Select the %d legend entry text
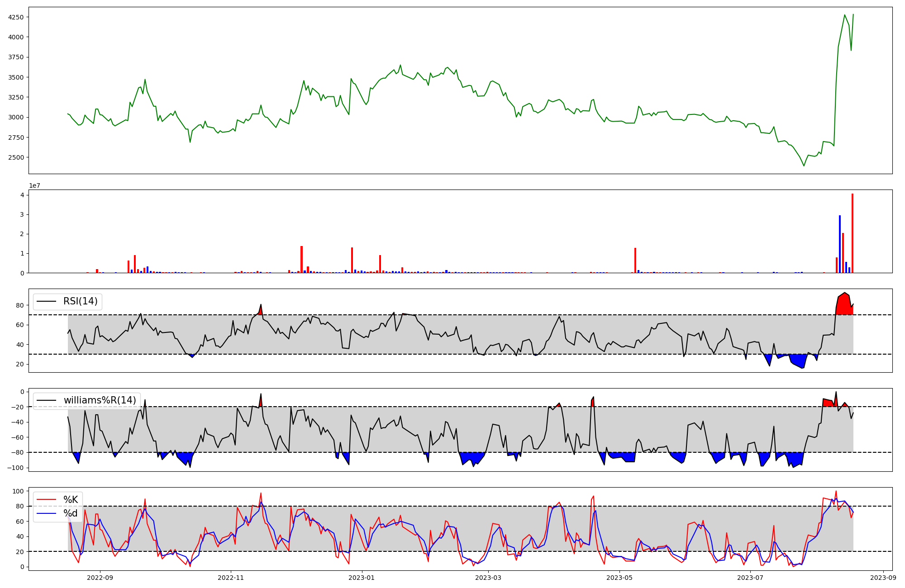 [71, 513]
